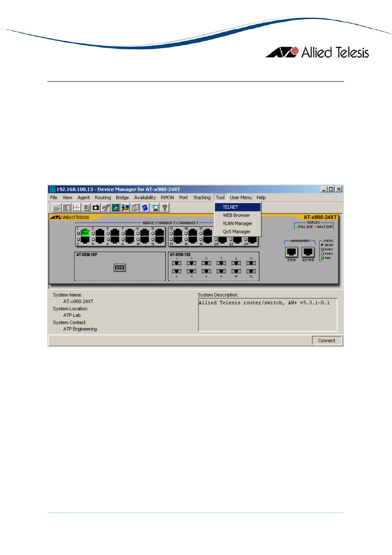Open the Routing menu

(103, 198)
